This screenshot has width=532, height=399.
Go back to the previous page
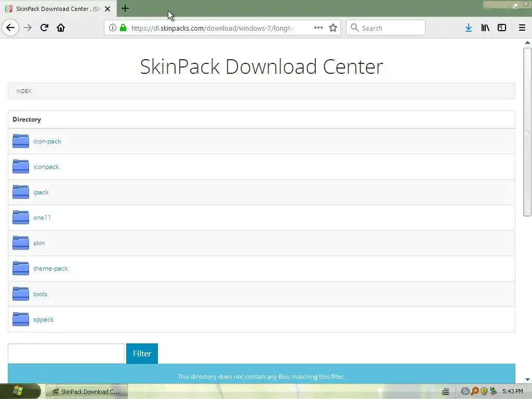[x=10, y=28]
